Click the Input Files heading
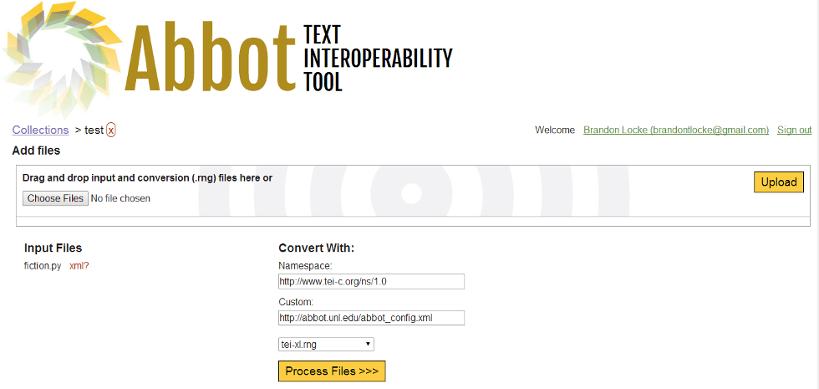819x389 pixels. (53, 248)
